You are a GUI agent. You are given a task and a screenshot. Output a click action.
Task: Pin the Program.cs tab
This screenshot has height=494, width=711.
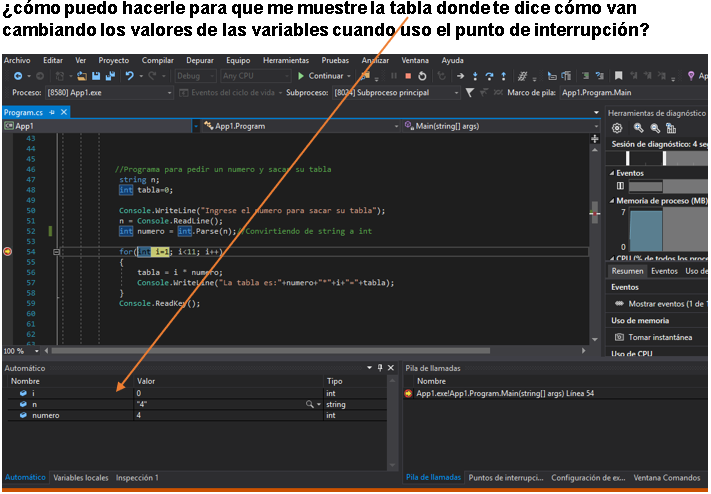point(52,112)
